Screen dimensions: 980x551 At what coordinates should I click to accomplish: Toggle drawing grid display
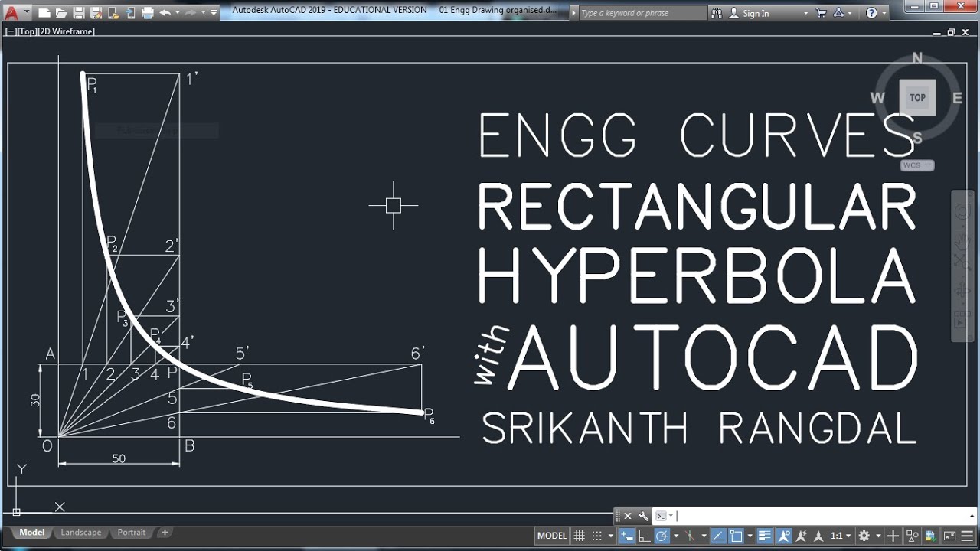click(580, 536)
